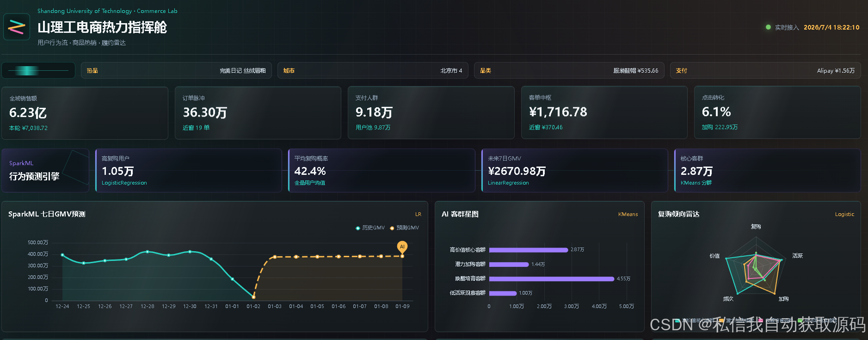Select the 高复购用户 1.05万 card

coord(188,170)
